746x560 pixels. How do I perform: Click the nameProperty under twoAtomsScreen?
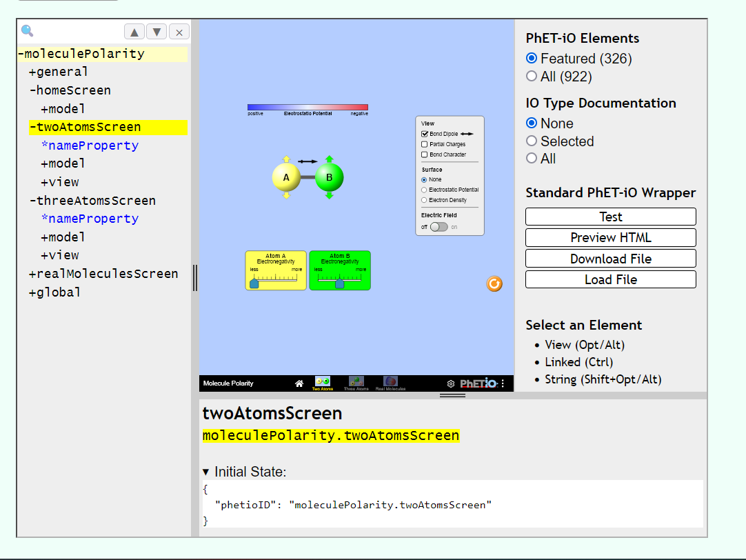(x=90, y=145)
